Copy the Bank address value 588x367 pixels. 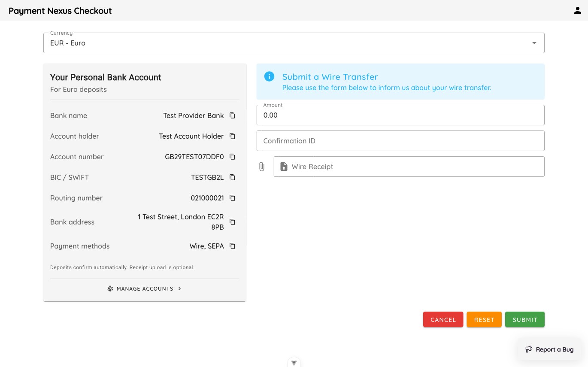point(232,222)
